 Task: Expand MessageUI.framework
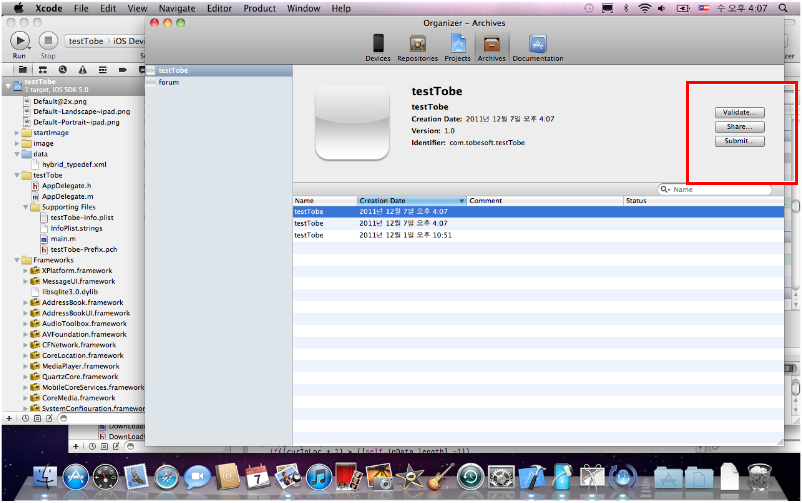tap(26, 281)
